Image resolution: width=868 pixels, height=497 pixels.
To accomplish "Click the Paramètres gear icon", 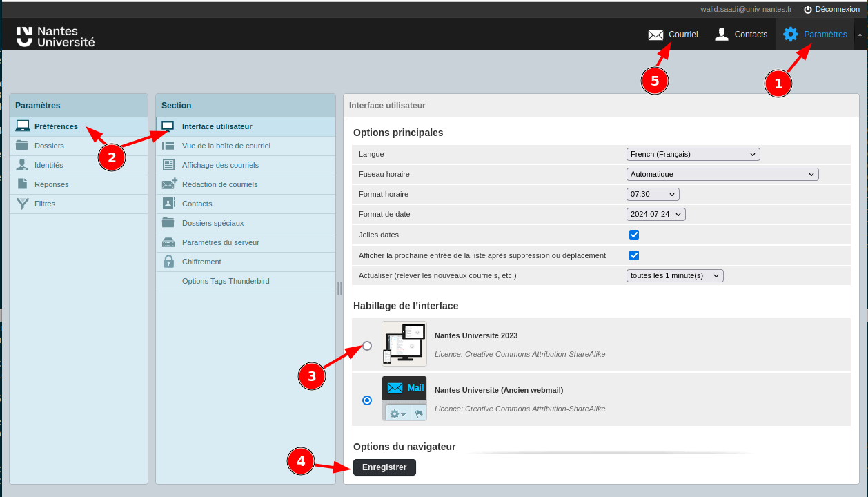I will click(791, 35).
